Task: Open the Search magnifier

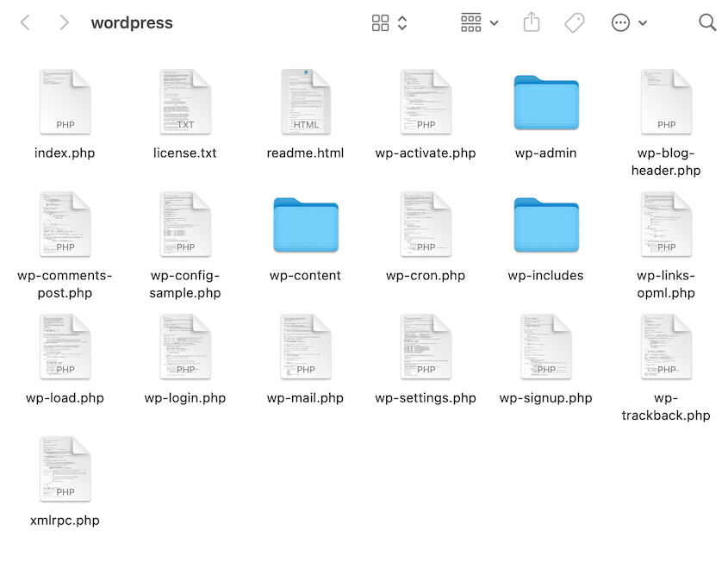Action: 707,22
